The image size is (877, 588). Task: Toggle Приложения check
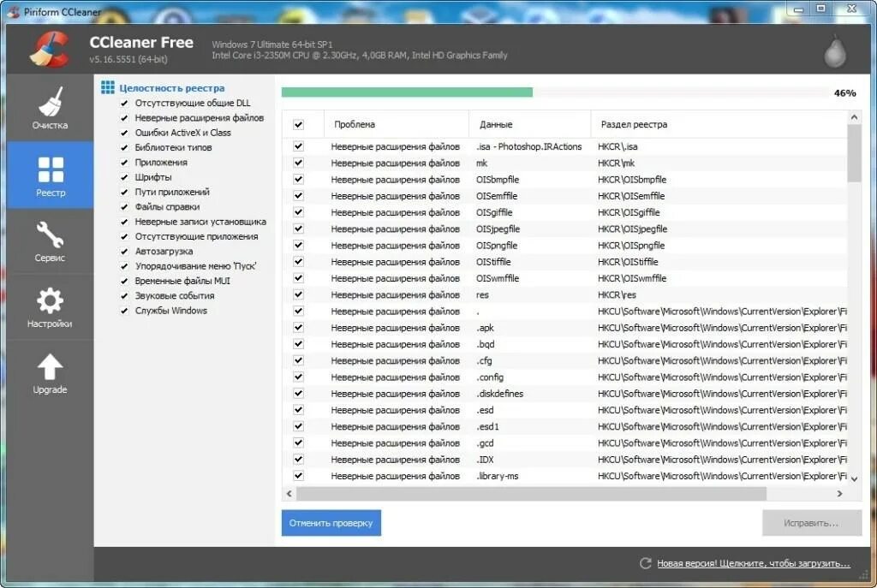[125, 162]
